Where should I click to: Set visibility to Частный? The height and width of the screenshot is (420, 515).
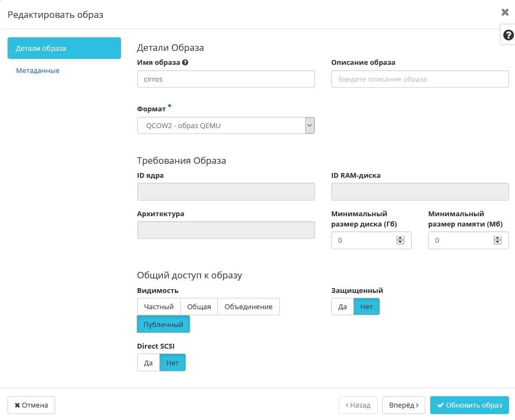(159, 306)
